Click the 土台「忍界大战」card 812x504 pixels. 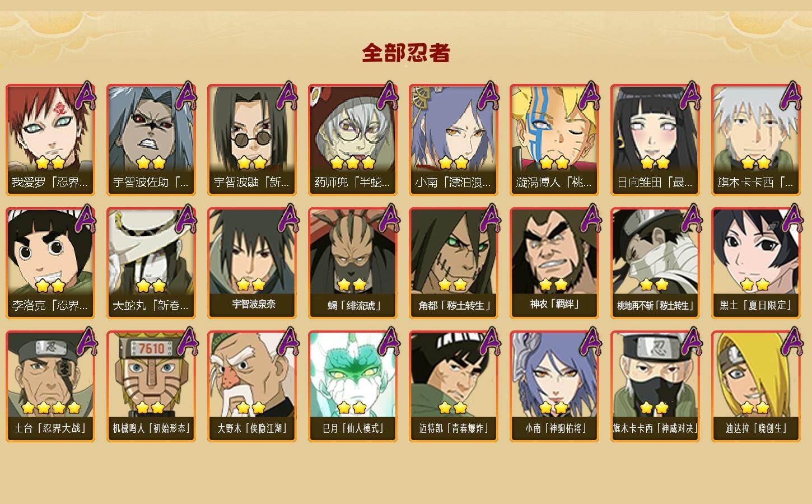[x=50, y=386]
